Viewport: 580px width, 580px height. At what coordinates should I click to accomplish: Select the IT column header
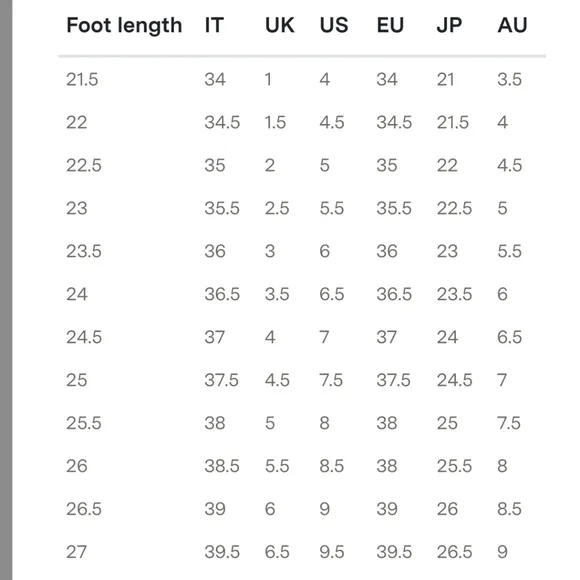214,25
